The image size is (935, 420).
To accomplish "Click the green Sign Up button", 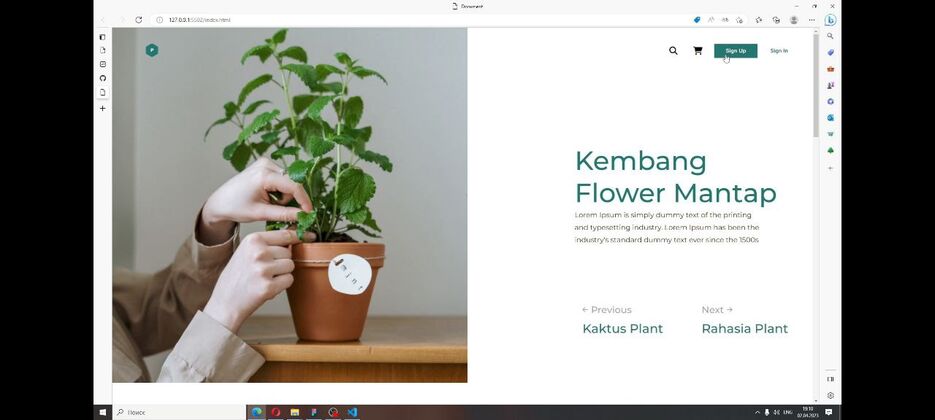I will click(736, 51).
